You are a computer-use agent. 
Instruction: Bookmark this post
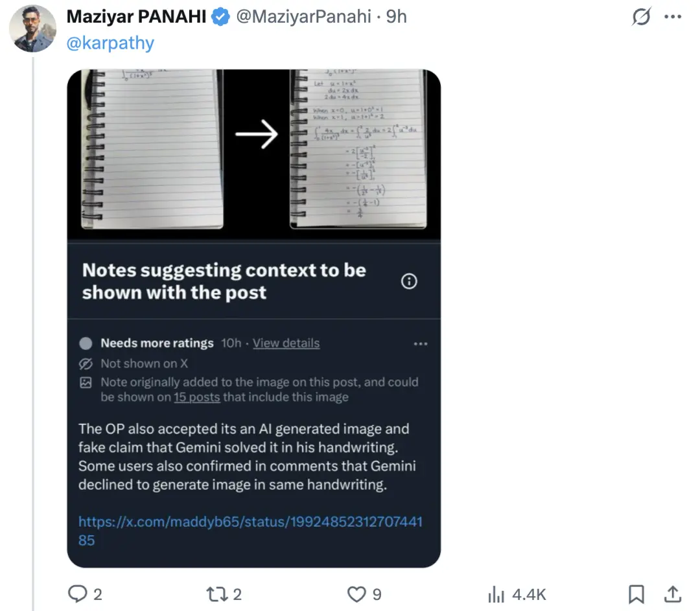pyautogui.click(x=636, y=594)
